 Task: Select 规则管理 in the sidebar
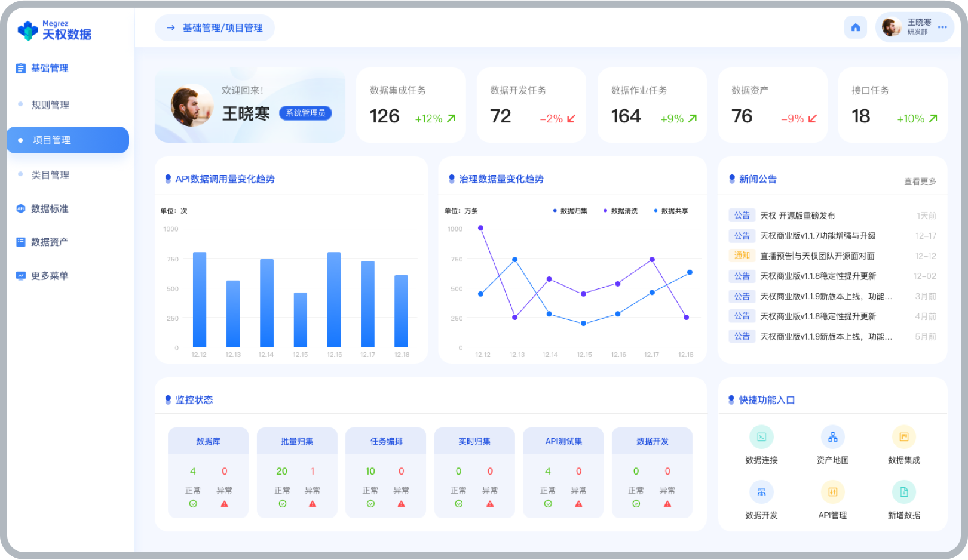point(50,104)
